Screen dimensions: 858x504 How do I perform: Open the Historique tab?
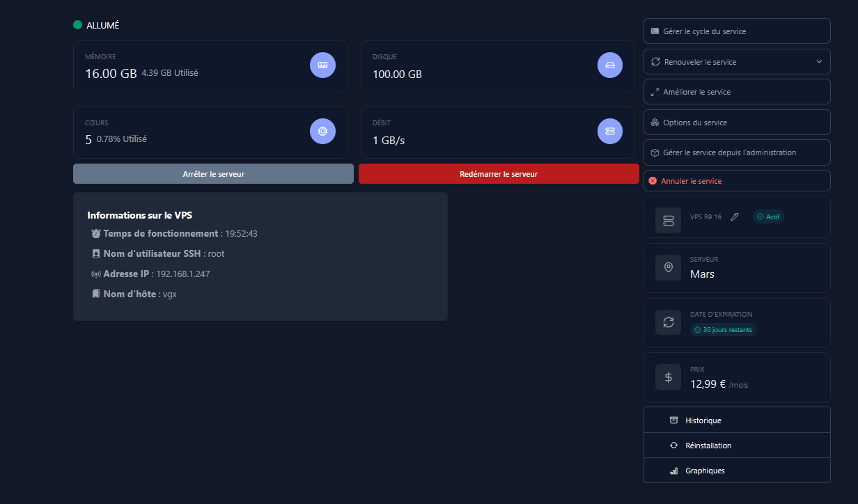coord(737,420)
